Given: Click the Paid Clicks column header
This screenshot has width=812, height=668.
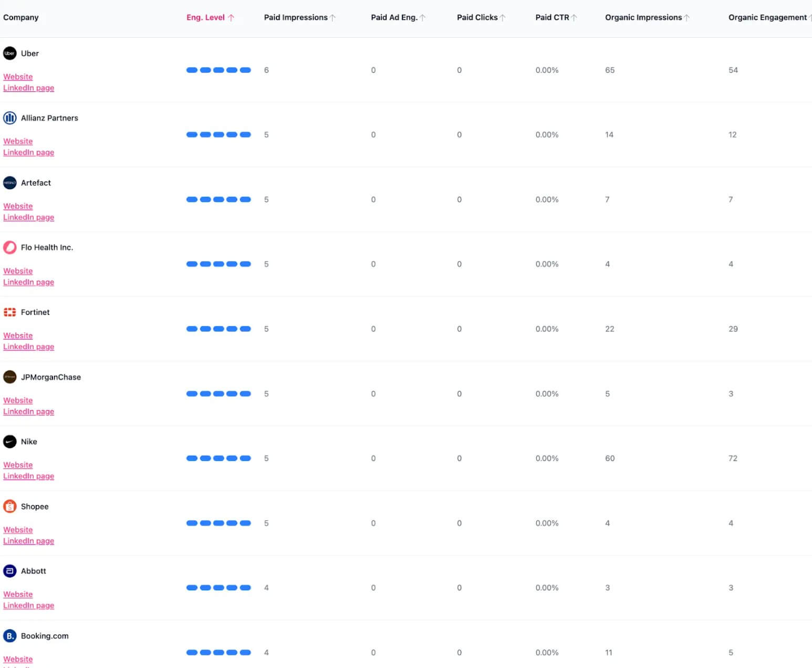Looking at the screenshot, I should click(477, 17).
